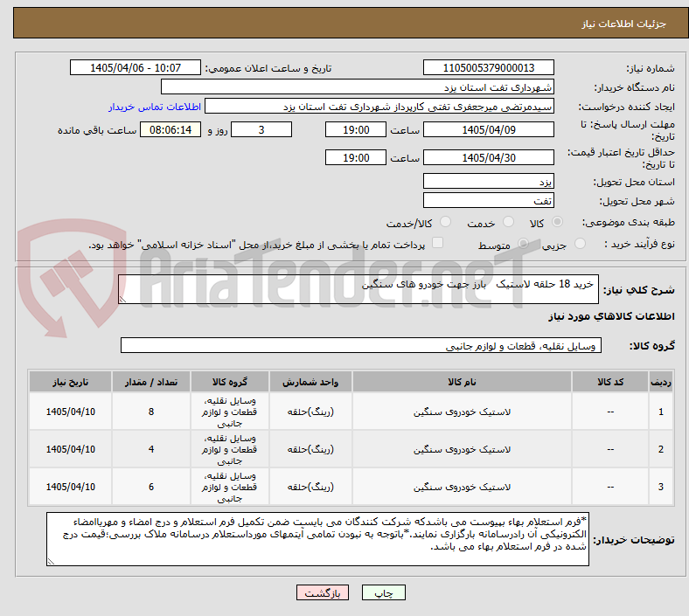689x616 pixels.
Task: Click the resize handle of description textarea
Action: [122, 299]
